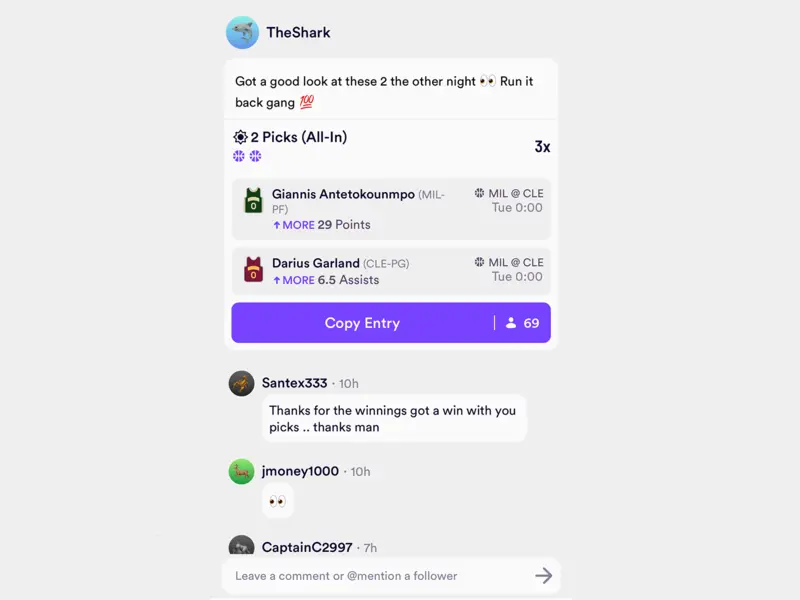Viewport: 800px width, 600px height.
Task: Focus the Leave a comment field
Action: point(378,576)
